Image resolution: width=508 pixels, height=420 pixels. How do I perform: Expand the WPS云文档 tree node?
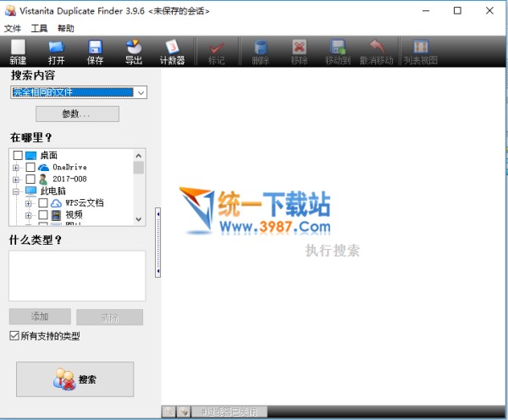pos(29,203)
